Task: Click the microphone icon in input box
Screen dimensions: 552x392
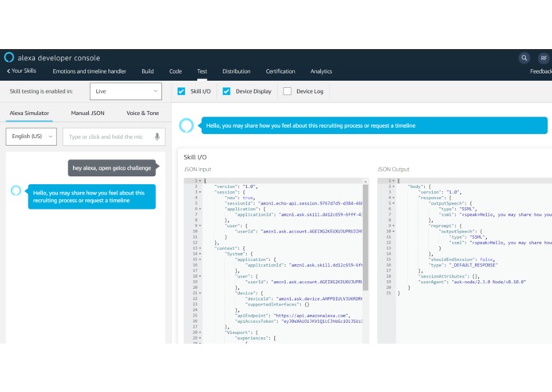Action: click(157, 136)
